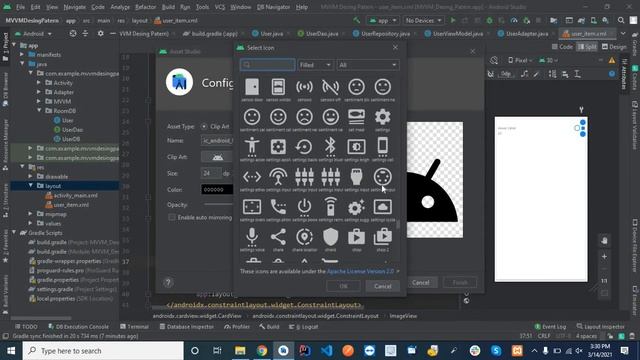Image resolution: width=640 pixels, height=360 pixels.
Task: Switch editor to Split view
Action: pos(587,47)
